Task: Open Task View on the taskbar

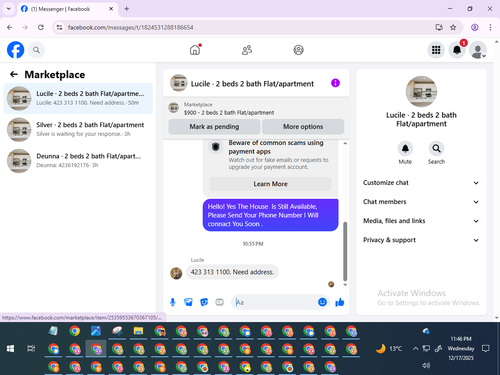Action: (31, 349)
